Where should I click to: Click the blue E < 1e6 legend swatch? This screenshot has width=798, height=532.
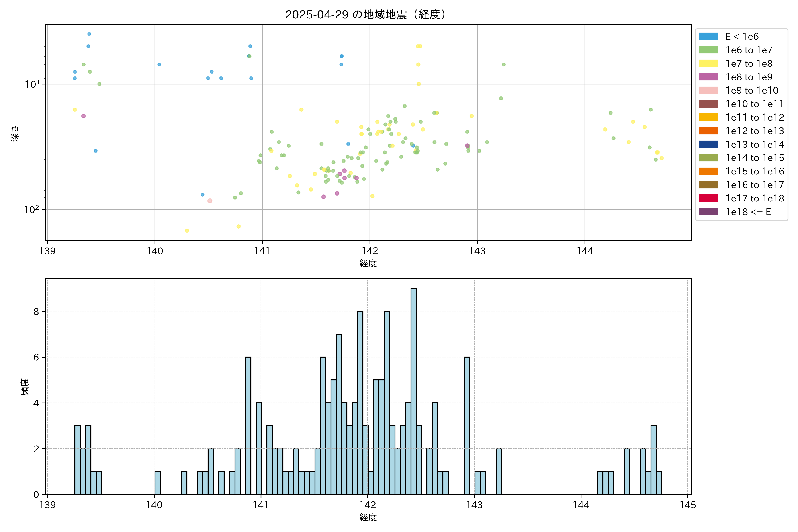pyautogui.click(x=708, y=37)
